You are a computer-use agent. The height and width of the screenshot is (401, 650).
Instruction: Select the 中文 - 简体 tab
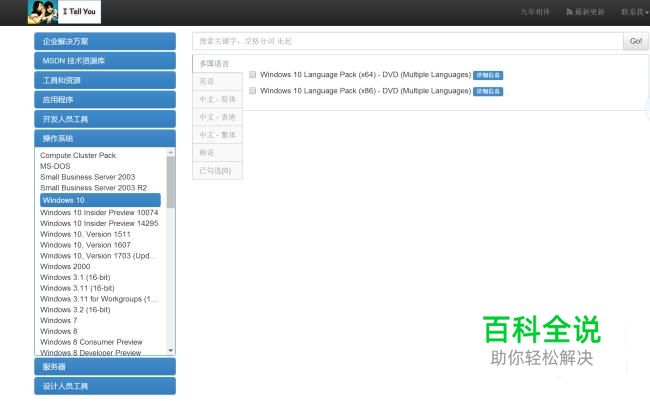(x=217, y=99)
